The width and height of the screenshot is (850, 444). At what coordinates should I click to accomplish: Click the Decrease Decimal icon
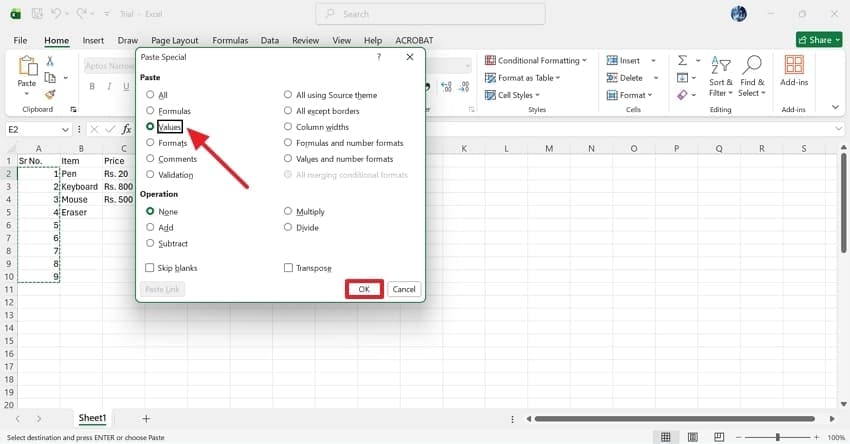[465, 87]
